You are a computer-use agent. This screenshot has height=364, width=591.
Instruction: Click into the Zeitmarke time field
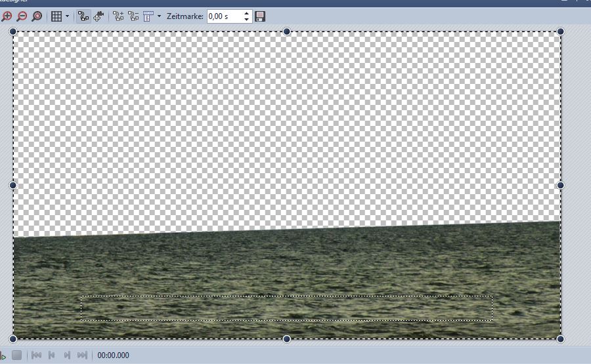pos(224,16)
